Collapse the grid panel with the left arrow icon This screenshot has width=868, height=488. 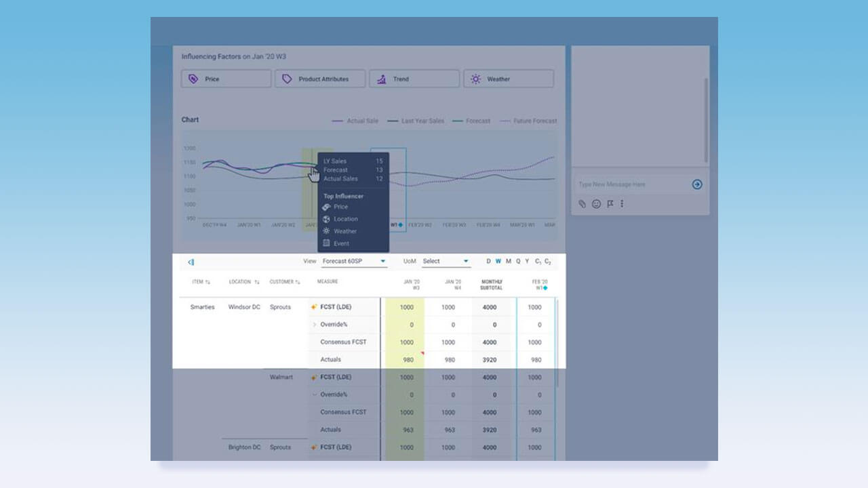(191, 262)
